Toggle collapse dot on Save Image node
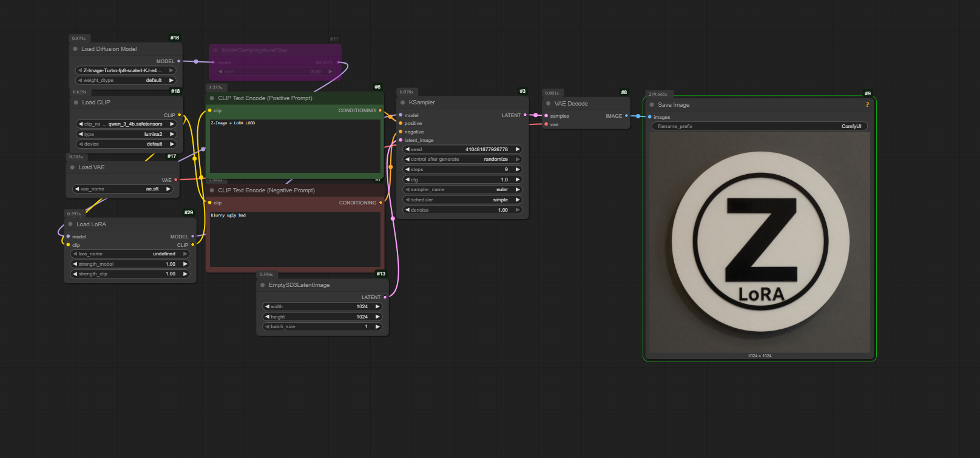 click(652, 105)
